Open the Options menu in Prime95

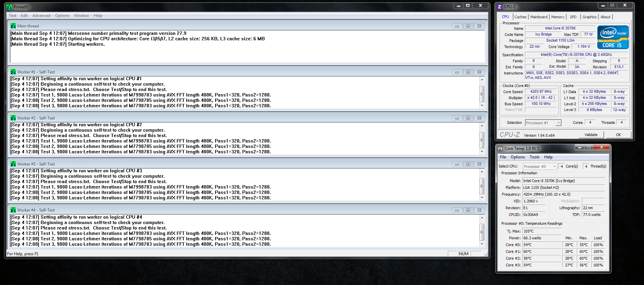[62, 16]
